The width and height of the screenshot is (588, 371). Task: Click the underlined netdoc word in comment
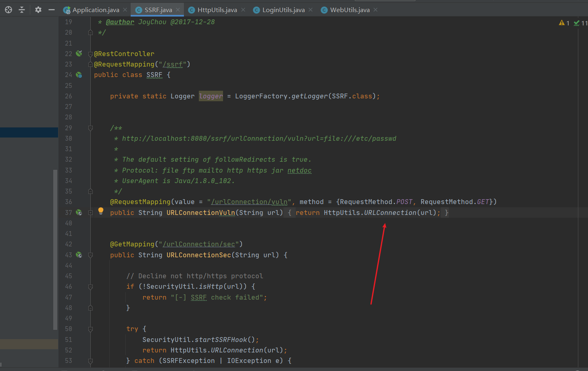[x=299, y=171]
